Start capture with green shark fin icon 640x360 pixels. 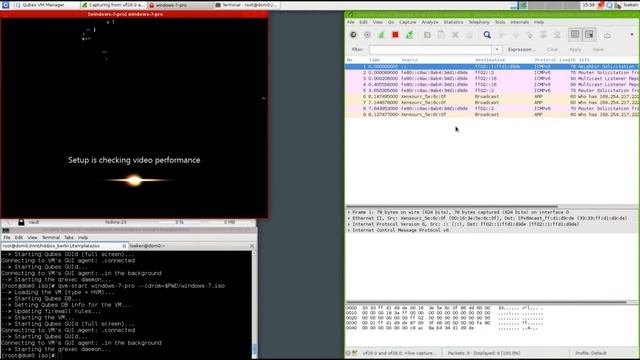point(381,35)
